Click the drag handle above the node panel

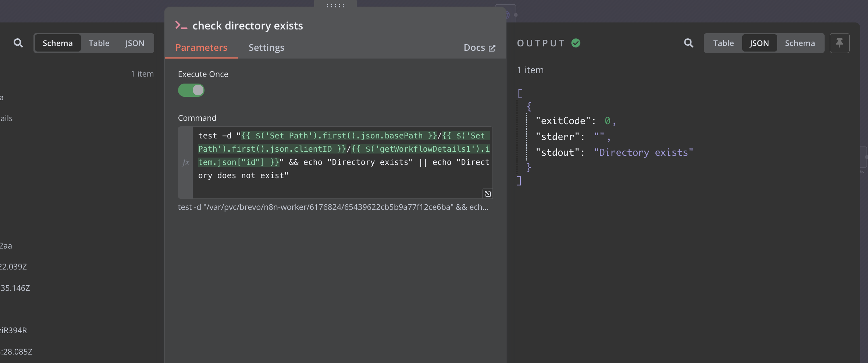click(x=335, y=5)
